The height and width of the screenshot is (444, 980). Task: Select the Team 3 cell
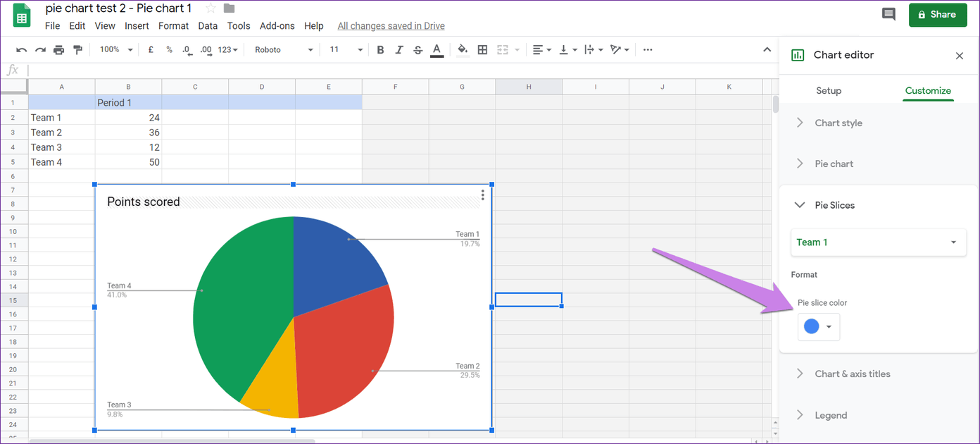click(62, 147)
